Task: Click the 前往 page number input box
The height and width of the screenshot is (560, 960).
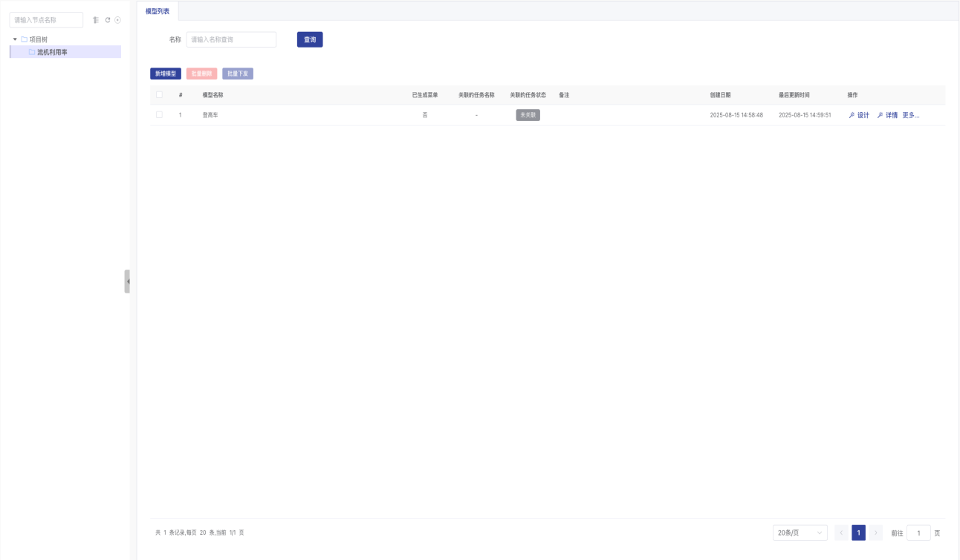Action: tap(918, 533)
